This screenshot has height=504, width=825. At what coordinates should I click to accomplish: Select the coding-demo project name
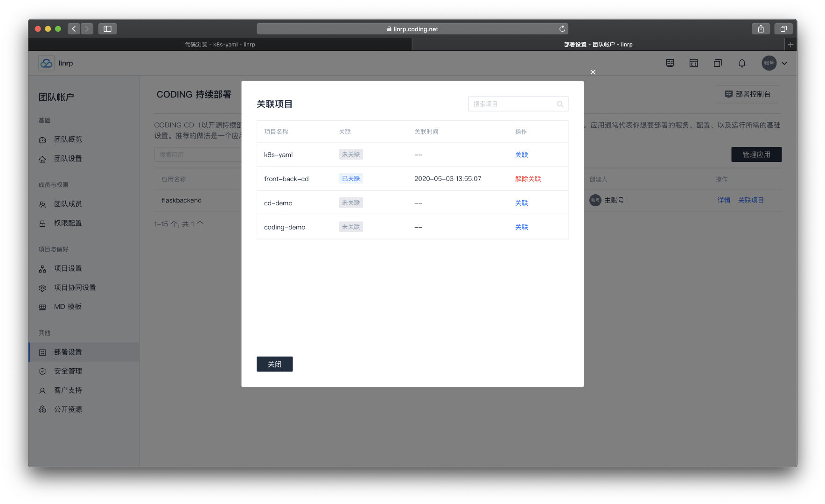(285, 227)
